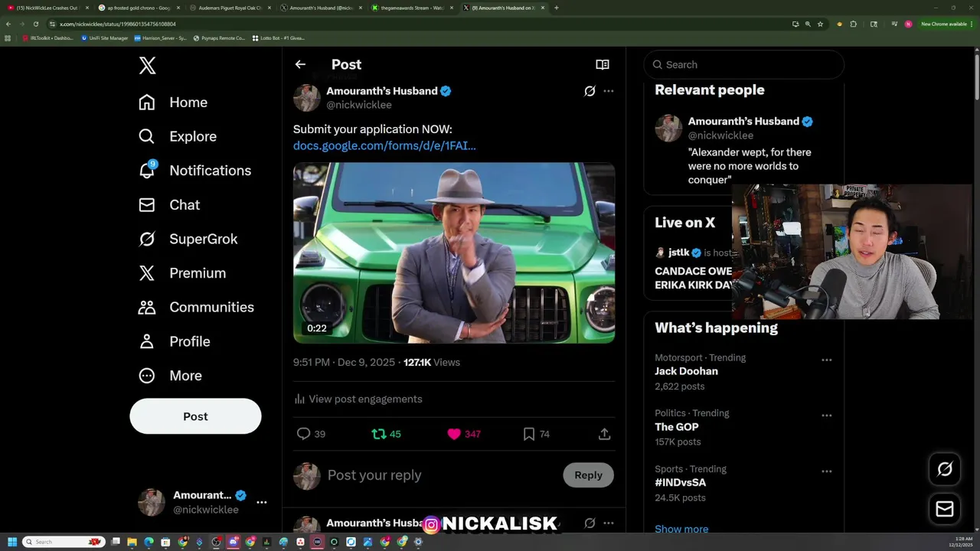Switch to the ap frosted gold chrono tab
This screenshot has width=980, height=551.
[x=139, y=8]
